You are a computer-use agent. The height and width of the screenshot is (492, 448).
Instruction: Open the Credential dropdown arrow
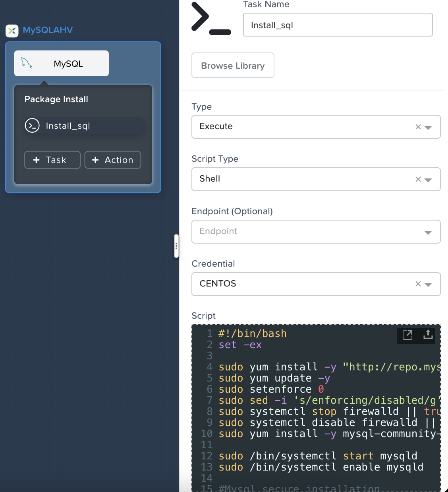(x=428, y=285)
